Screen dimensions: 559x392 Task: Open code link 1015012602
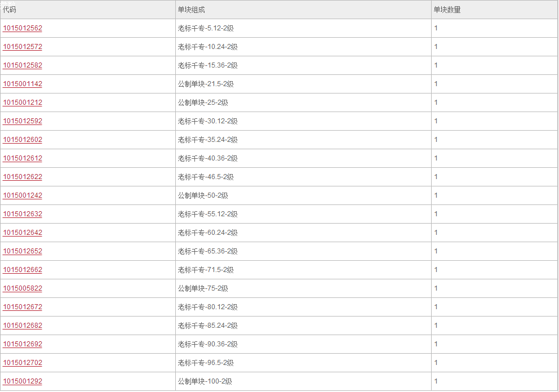(23, 140)
